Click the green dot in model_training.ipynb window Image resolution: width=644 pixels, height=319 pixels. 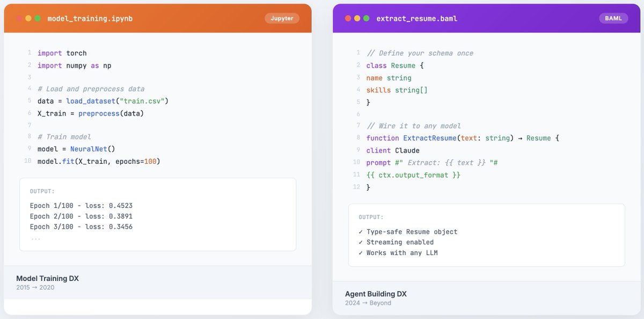point(38,18)
